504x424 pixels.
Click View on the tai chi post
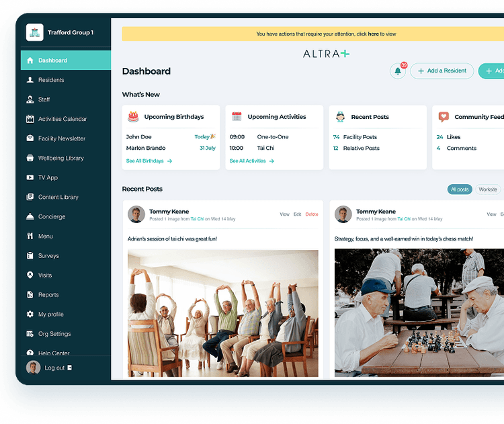coord(284,214)
